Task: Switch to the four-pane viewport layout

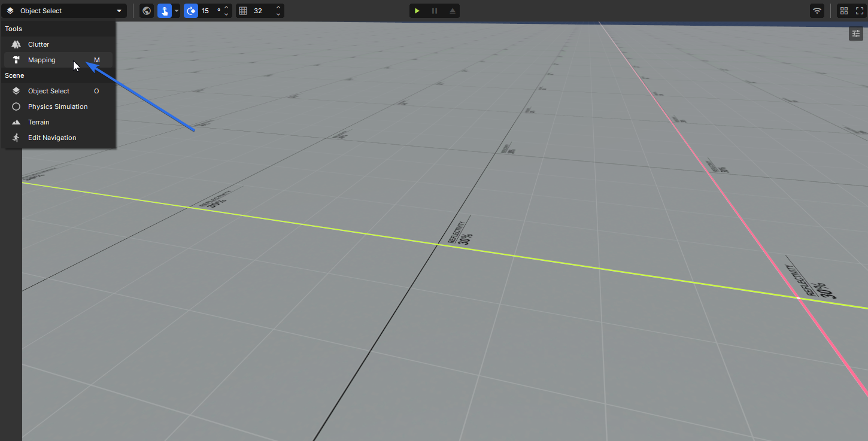Action: coord(844,11)
